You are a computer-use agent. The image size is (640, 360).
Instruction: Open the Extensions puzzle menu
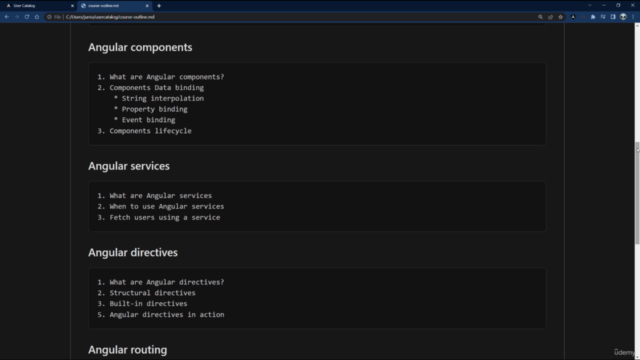click(593, 17)
